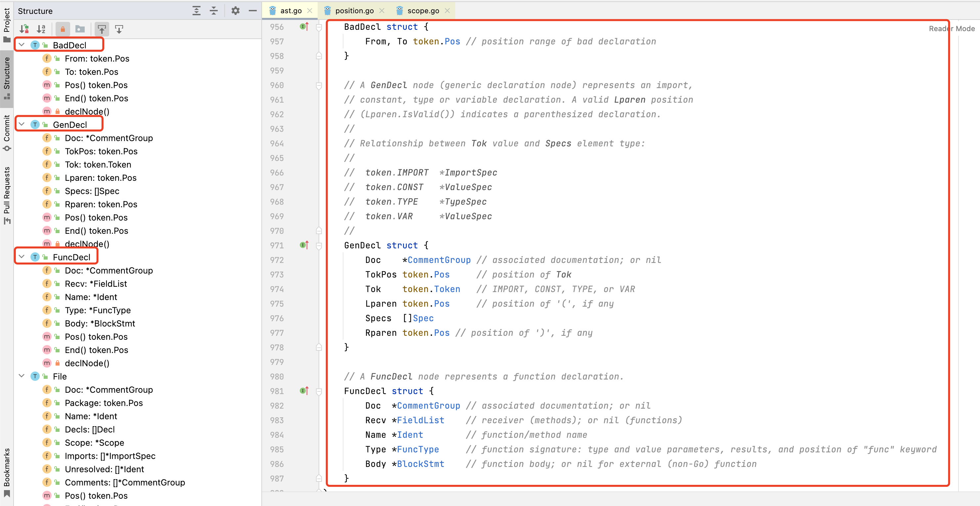Toggle Autoscroll from Source button
Screen dimensions: 980x506
119,29
